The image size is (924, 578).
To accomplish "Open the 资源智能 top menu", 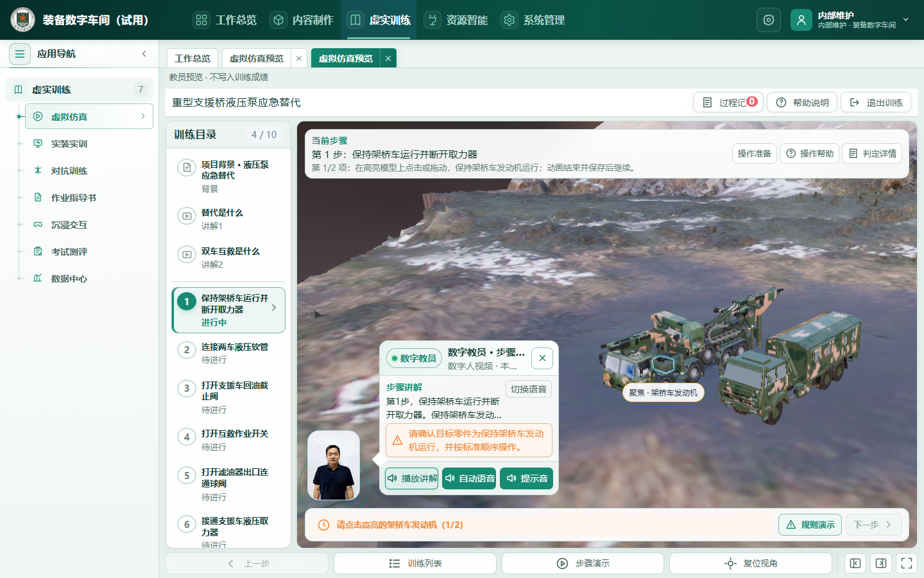I will tap(456, 20).
